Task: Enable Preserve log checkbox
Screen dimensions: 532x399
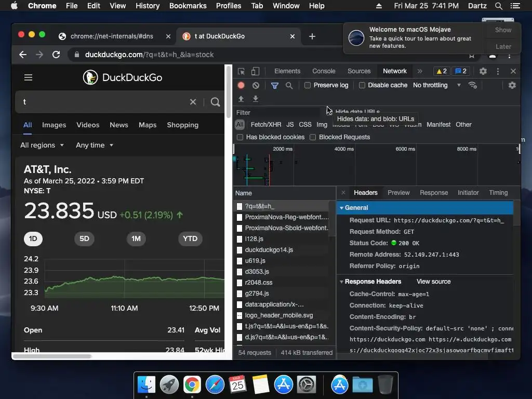Action: point(308,86)
